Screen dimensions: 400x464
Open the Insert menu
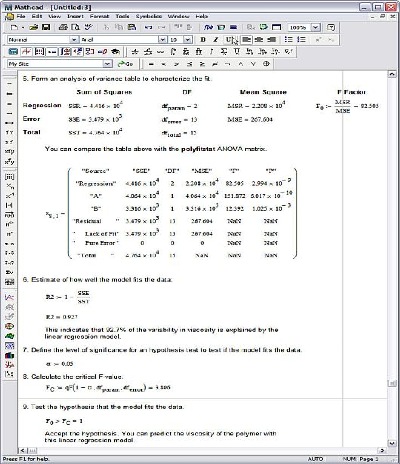tap(75, 16)
